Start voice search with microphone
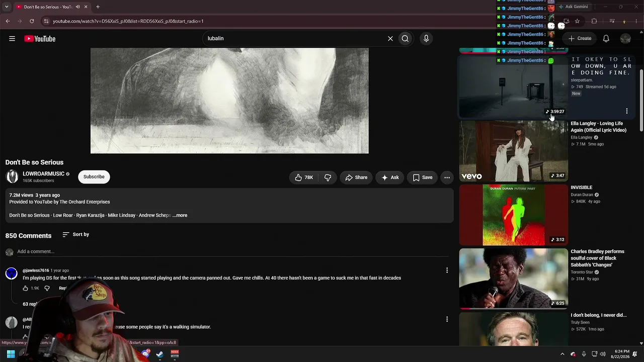 (x=426, y=38)
